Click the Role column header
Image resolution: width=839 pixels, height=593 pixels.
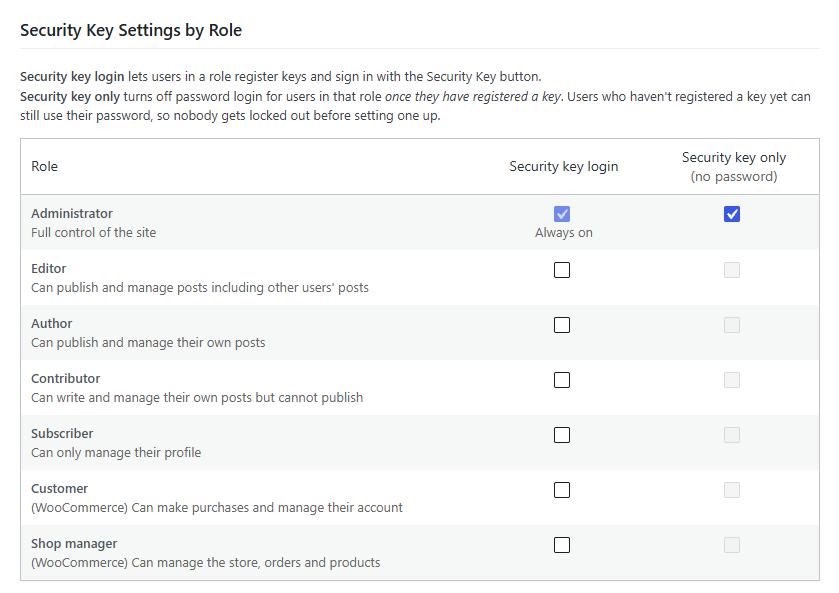pos(44,166)
